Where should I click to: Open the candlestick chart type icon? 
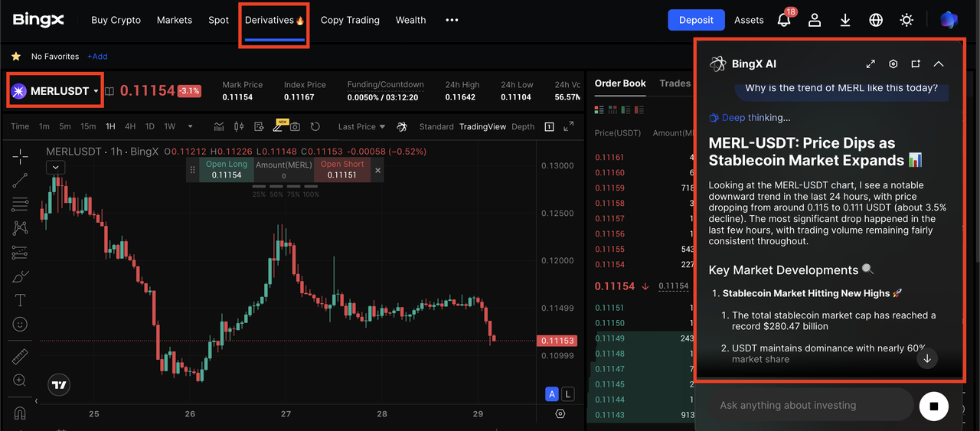coord(238,126)
